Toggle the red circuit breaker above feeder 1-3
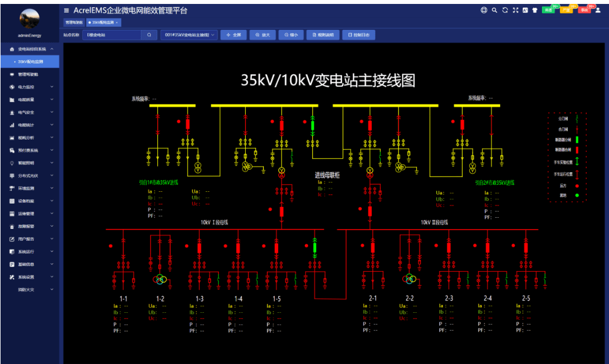Screen dimensions: 609x364 pos(199,248)
